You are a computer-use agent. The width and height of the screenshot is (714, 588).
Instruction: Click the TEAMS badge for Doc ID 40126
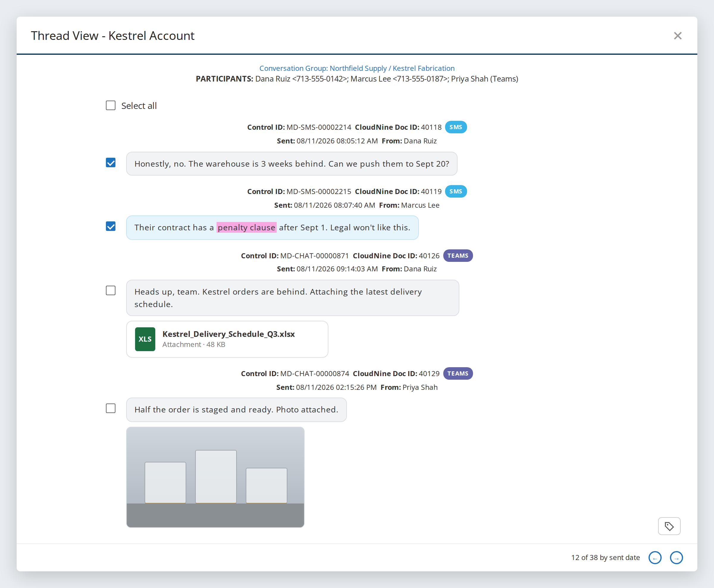458,256
